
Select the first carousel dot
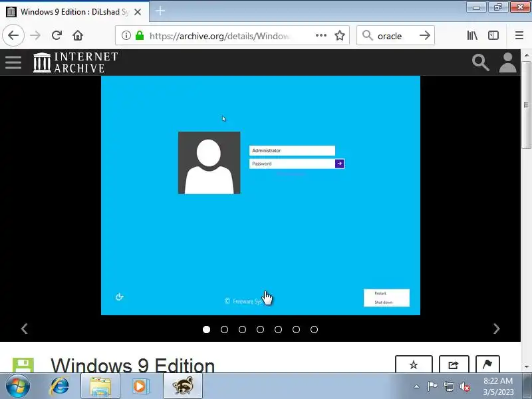click(206, 329)
